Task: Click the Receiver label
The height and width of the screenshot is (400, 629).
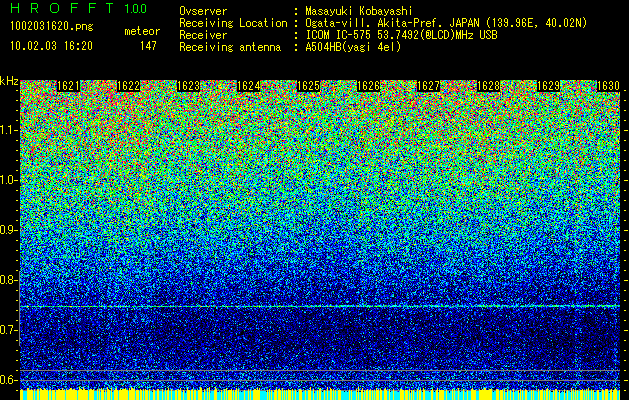Action: tap(203, 35)
